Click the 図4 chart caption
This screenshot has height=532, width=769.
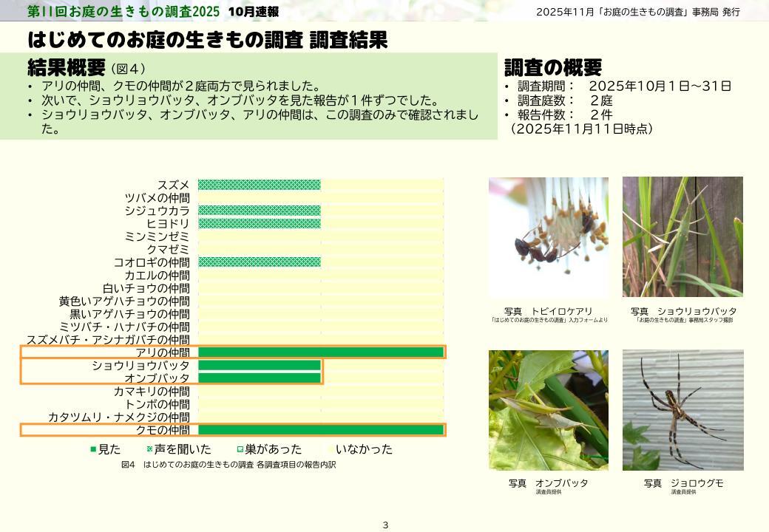pos(228,465)
